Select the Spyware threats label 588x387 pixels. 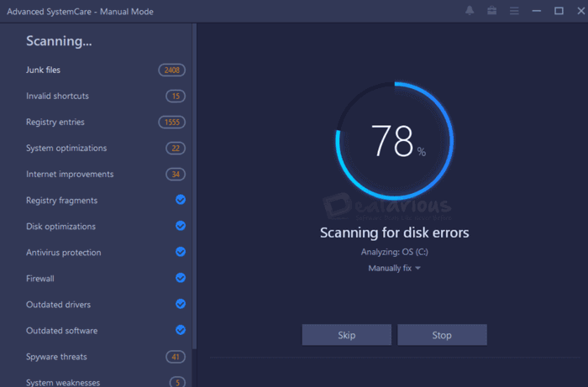click(56, 357)
